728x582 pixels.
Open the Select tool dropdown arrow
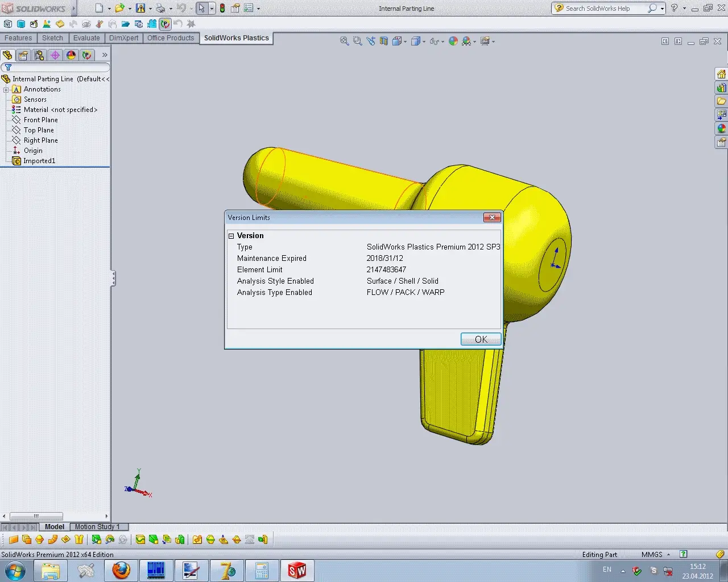point(211,9)
